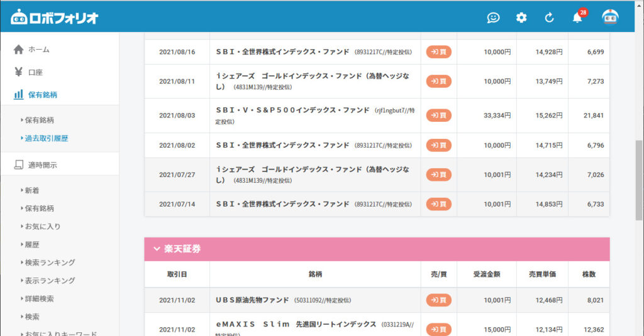Open the robot avatar profile menu
The width and height of the screenshot is (644, 336).
(x=610, y=17)
